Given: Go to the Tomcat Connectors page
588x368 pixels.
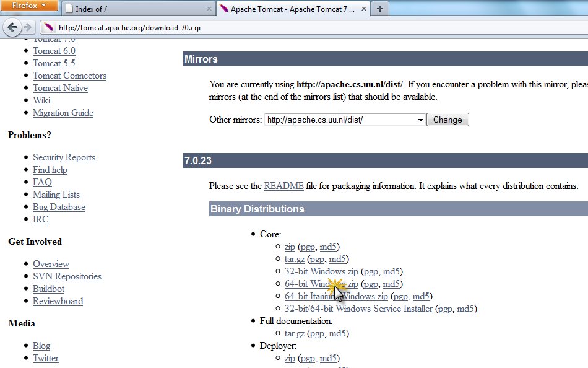Looking at the screenshot, I should point(69,76).
